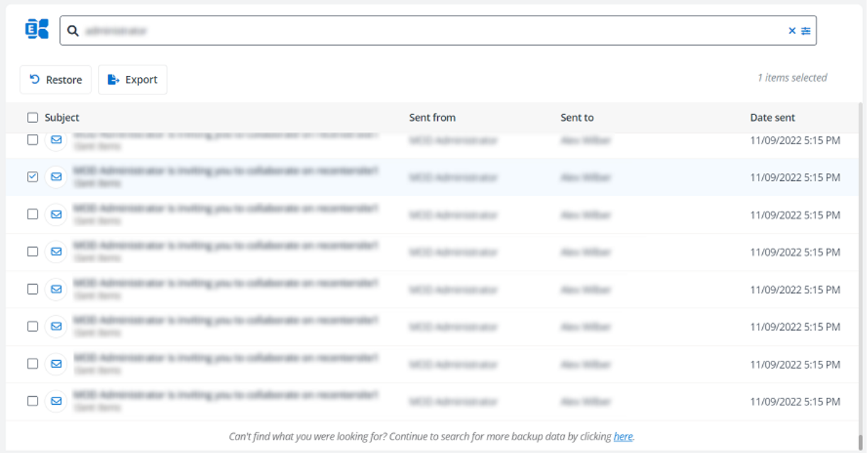Click the magnifying glass search icon
This screenshot has height=453, width=868.
click(x=72, y=30)
